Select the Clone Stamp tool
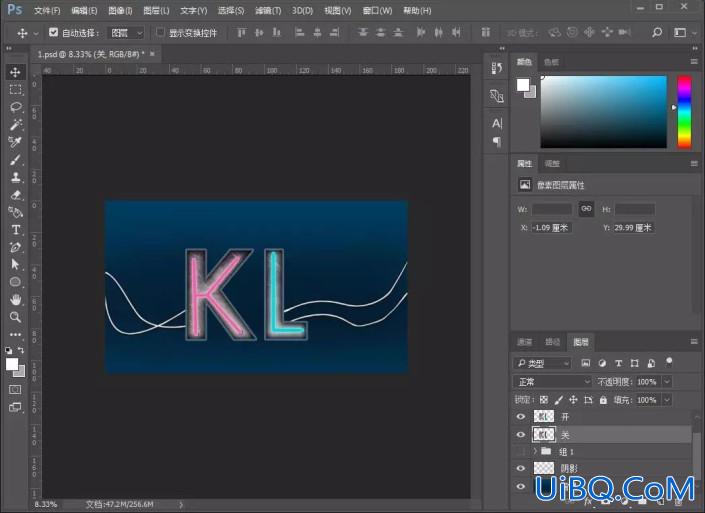The height and width of the screenshot is (513, 705). [15, 177]
